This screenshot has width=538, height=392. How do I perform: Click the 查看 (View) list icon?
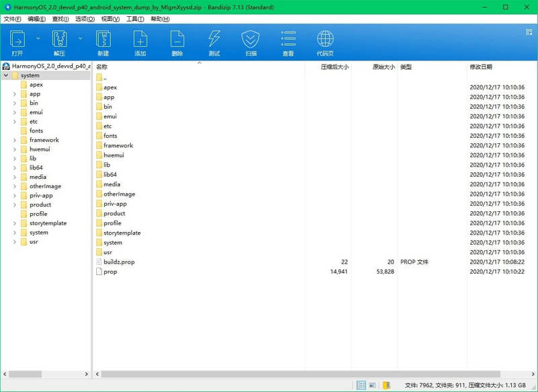(x=288, y=42)
